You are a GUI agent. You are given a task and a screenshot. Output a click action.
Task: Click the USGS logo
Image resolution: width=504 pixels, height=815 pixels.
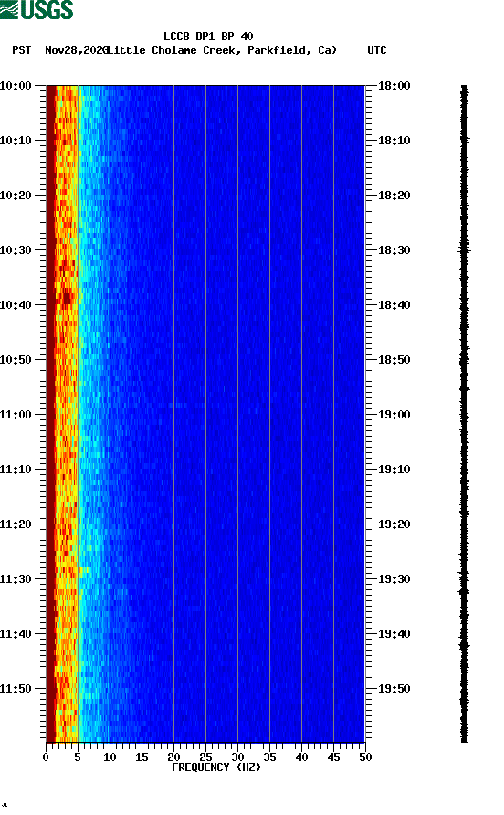point(37,9)
